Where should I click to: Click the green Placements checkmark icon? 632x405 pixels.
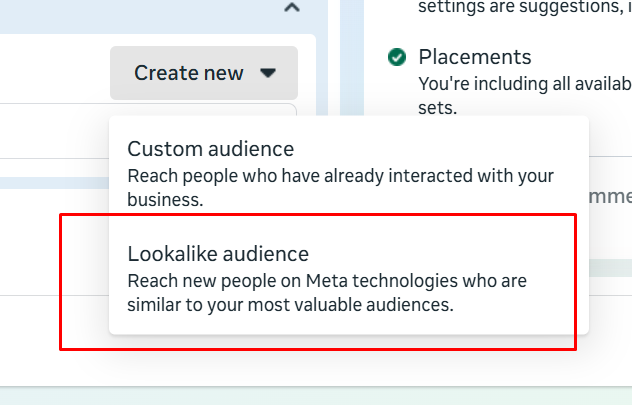pyautogui.click(x=397, y=57)
